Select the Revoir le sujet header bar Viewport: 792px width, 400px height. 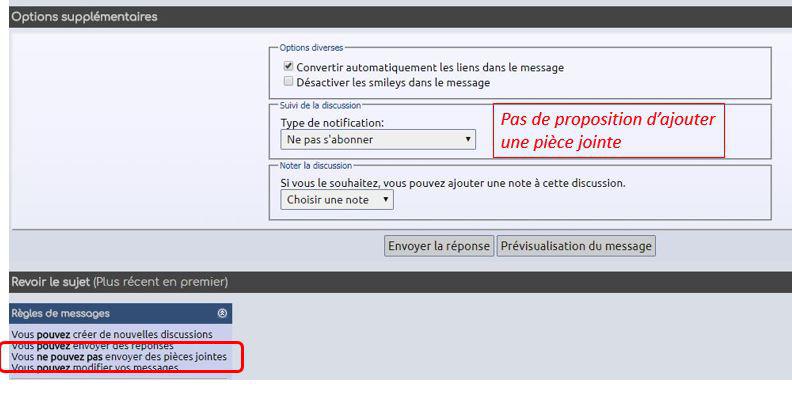[119, 281]
